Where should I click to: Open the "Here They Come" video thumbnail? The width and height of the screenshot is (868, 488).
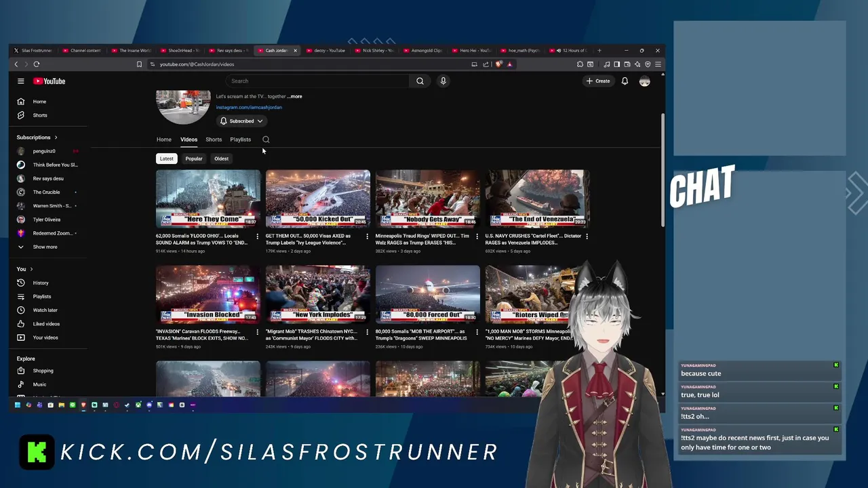click(208, 199)
